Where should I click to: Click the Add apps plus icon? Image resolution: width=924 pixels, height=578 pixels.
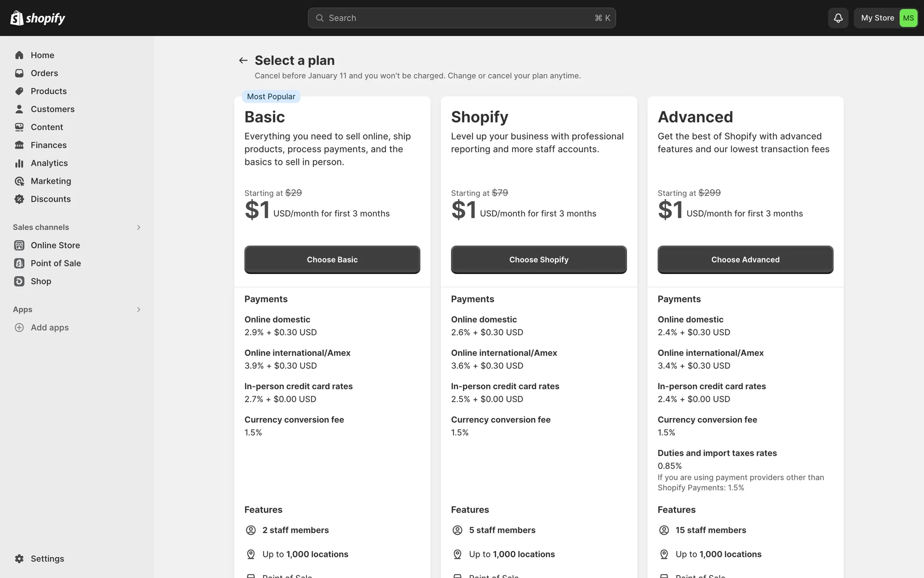[19, 328]
